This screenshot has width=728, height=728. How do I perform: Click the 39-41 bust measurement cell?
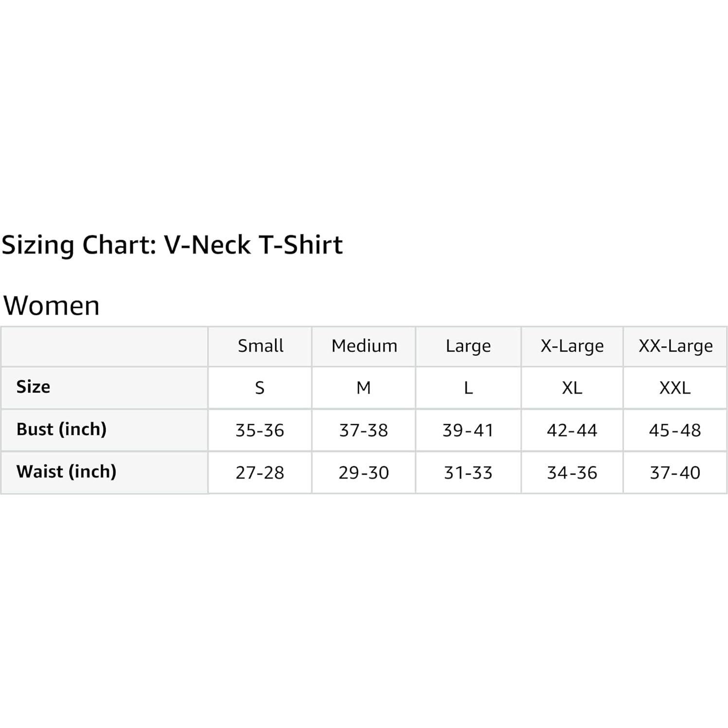point(468,430)
